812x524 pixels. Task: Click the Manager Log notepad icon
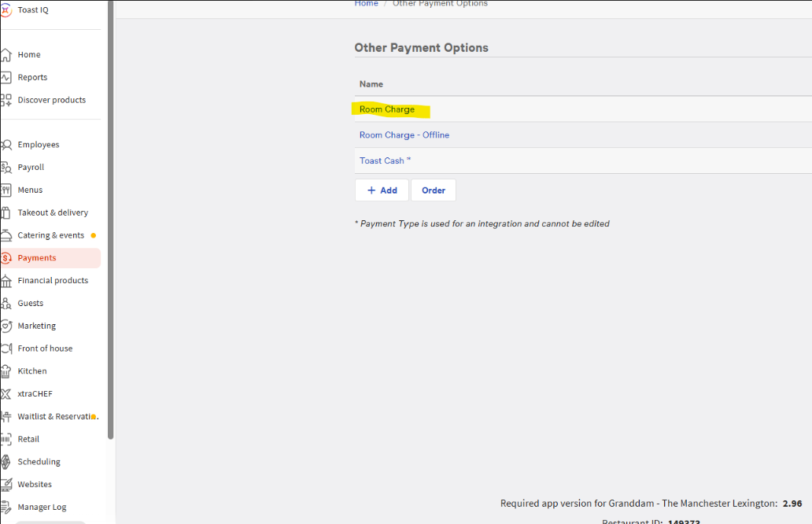pyautogui.click(x=6, y=507)
